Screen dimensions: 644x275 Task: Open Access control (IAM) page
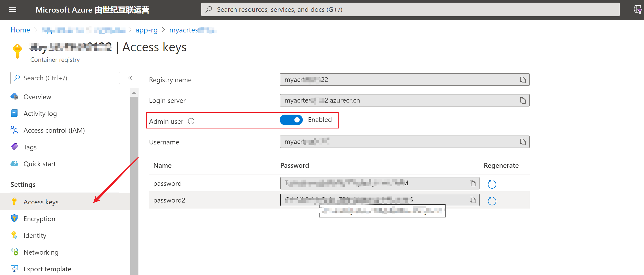pos(54,130)
